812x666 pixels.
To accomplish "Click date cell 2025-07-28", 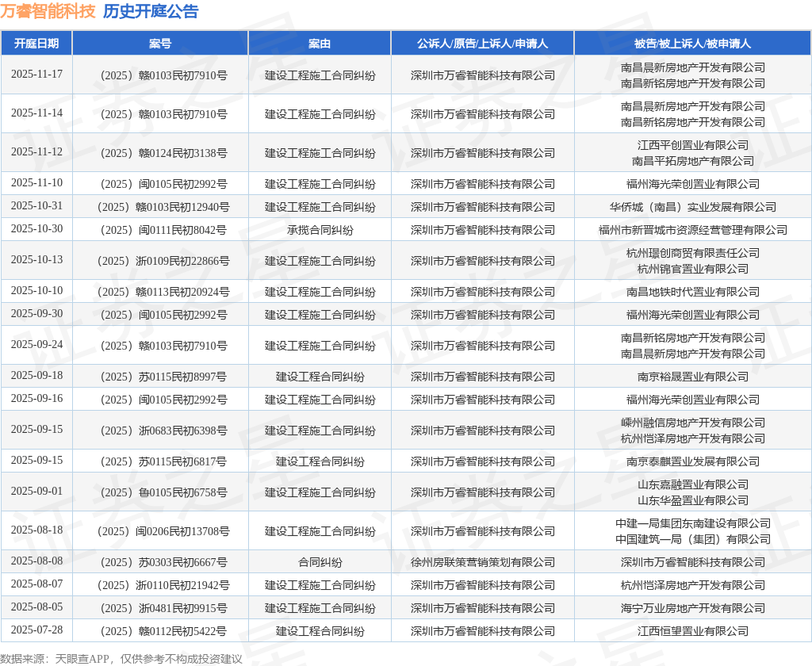I will tap(36, 630).
